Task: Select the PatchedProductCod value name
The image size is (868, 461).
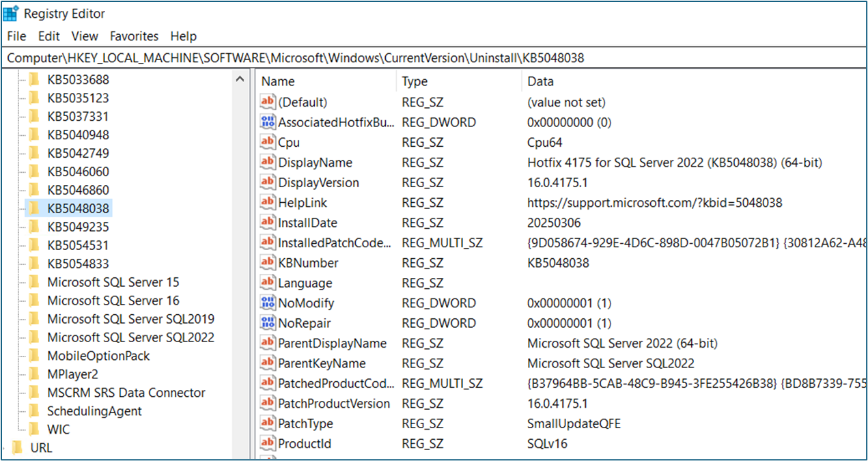Action: (x=336, y=383)
